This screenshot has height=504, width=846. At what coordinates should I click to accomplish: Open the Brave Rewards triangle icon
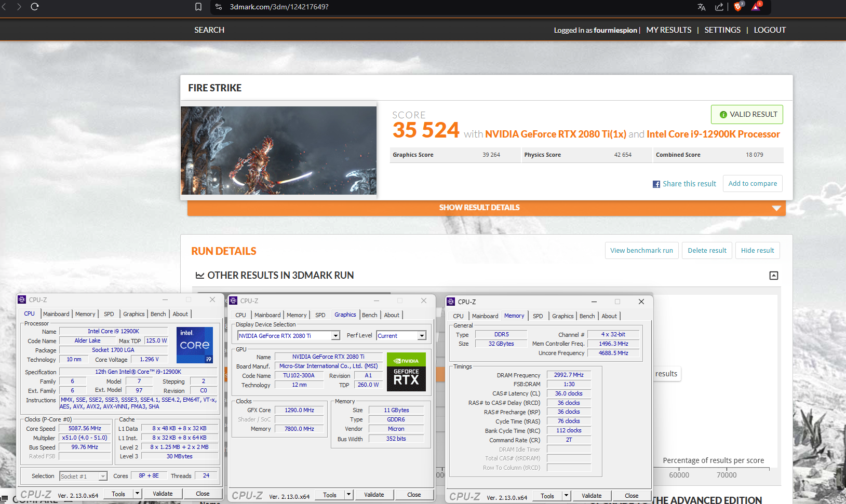pos(756,6)
